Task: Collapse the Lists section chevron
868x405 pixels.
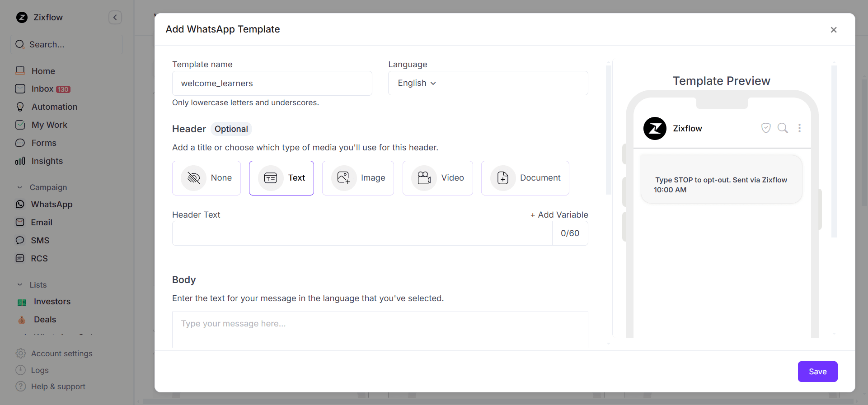Action: (20, 285)
